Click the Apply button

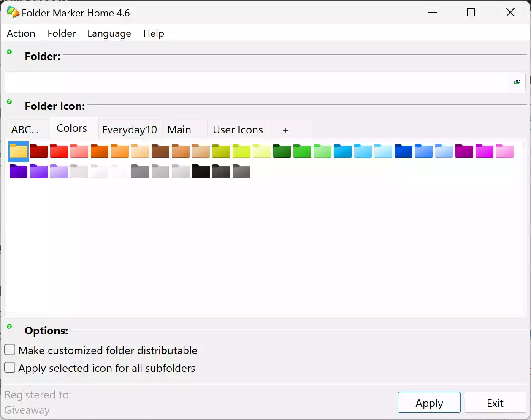[429, 403]
